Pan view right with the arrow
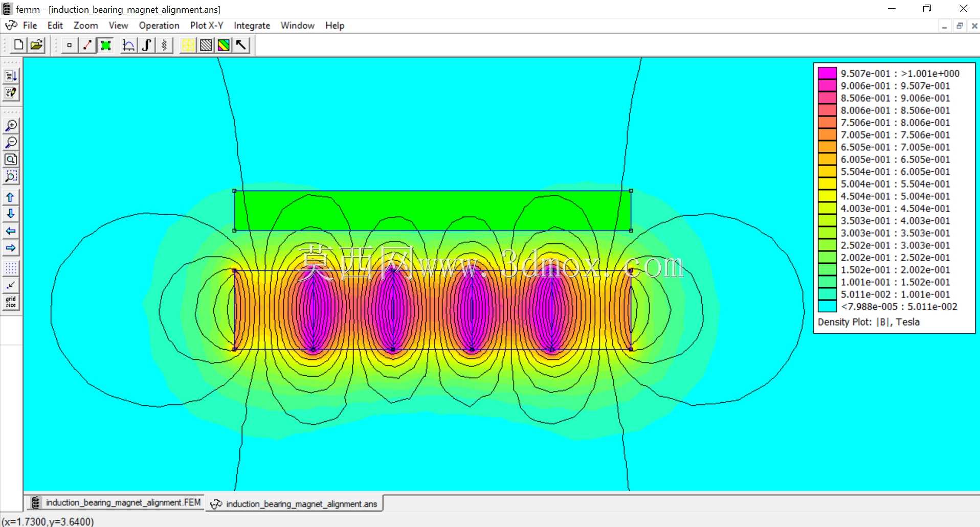Image resolution: width=980 pixels, height=527 pixels. point(11,248)
